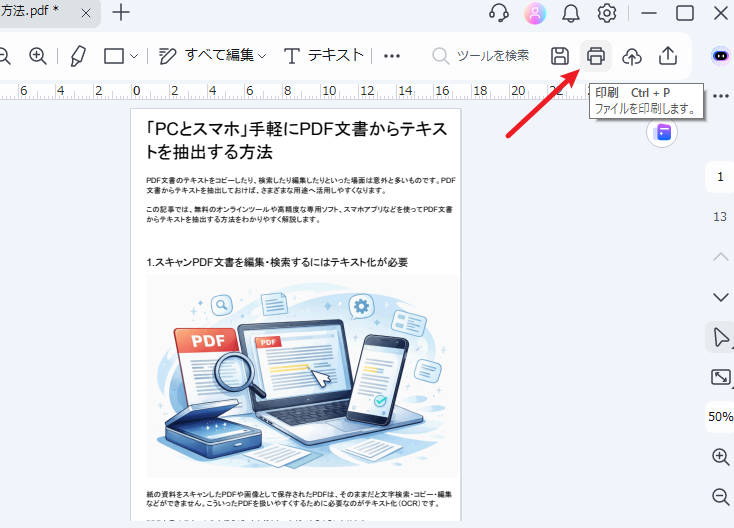
Task: Open the toolbar more options ellipsis
Action: [392, 56]
